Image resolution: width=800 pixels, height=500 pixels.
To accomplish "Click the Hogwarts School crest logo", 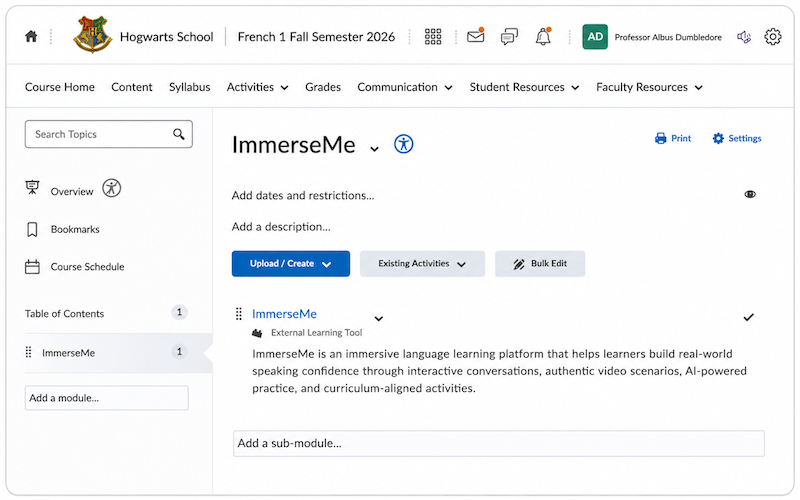I will coord(92,35).
